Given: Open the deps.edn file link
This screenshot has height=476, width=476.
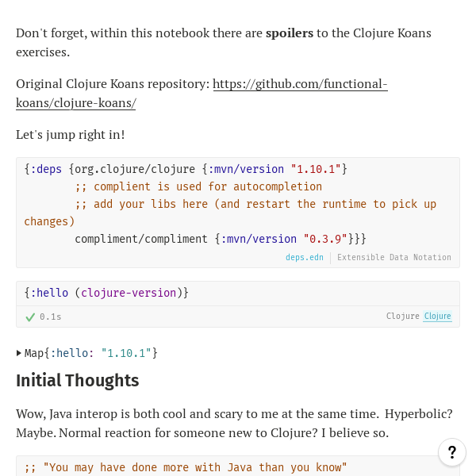Looking at the screenshot, I should (x=305, y=257).
